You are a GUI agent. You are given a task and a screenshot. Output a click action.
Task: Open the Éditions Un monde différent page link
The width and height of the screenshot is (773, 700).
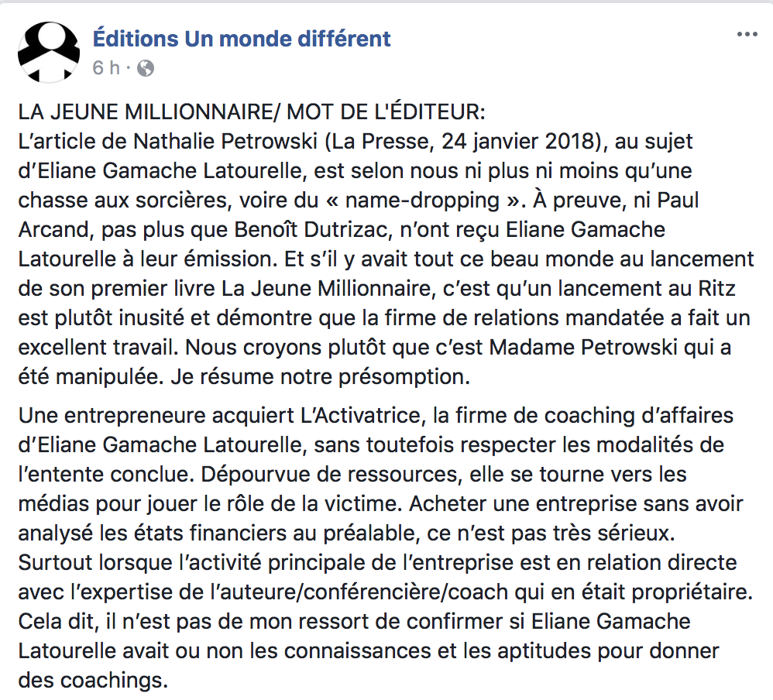tap(242, 39)
